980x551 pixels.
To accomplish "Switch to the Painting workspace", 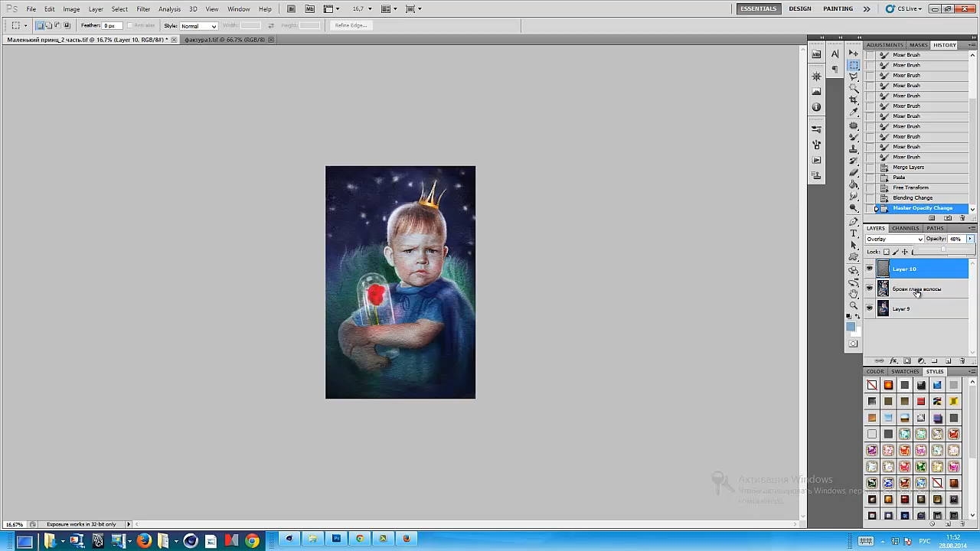I will 838,9.
